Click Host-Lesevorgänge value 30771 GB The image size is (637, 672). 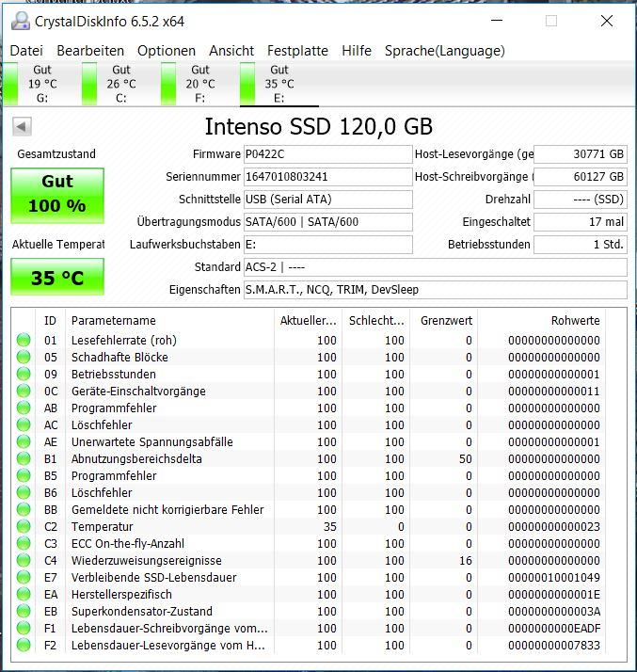581,154
